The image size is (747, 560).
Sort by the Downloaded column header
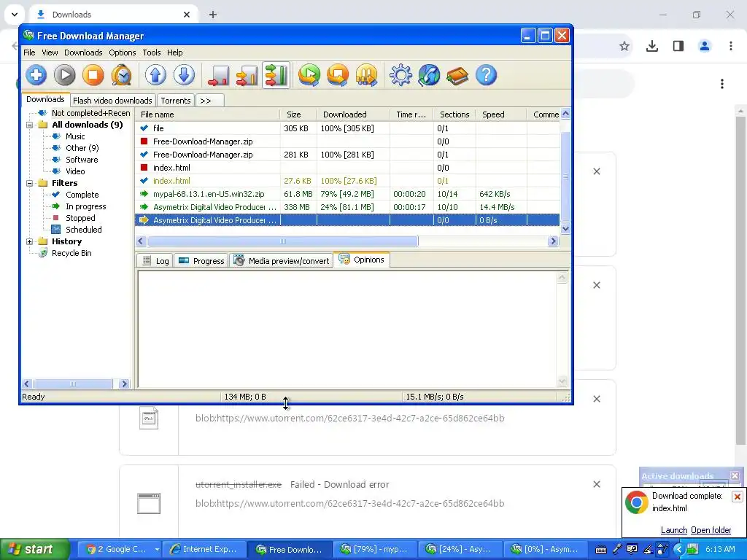coord(353,114)
